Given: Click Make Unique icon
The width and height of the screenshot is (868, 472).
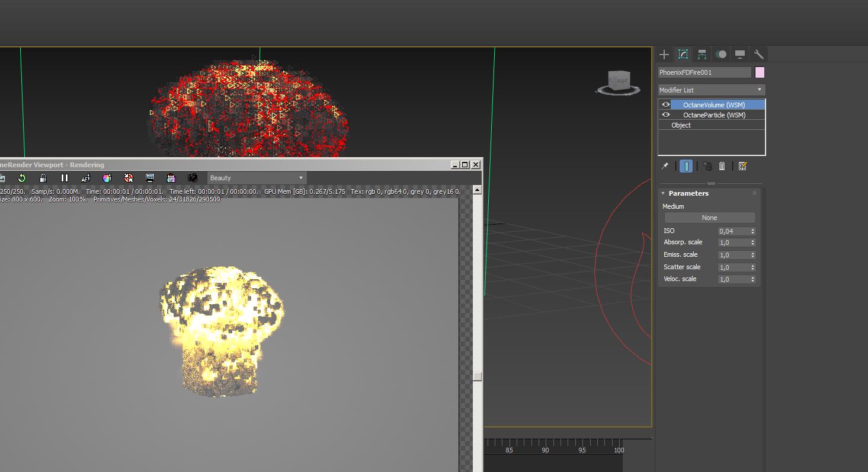Looking at the screenshot, I should (707, 166).
